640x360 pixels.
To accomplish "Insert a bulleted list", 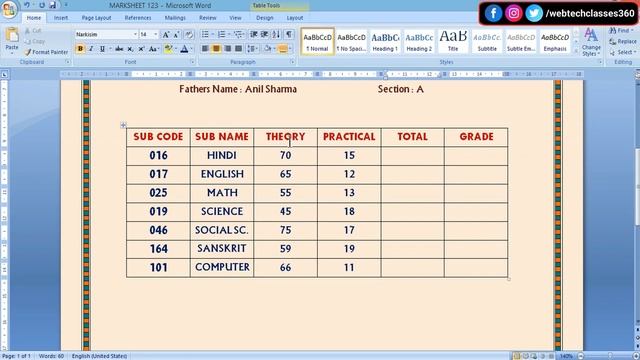I will [205, 35].
